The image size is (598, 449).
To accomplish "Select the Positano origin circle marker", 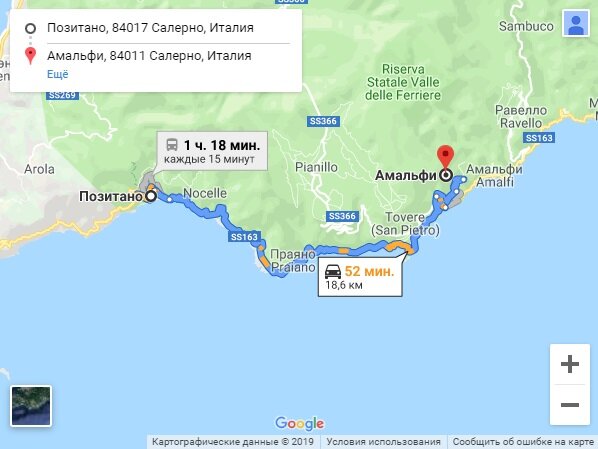I will click(x=151, y=196).
